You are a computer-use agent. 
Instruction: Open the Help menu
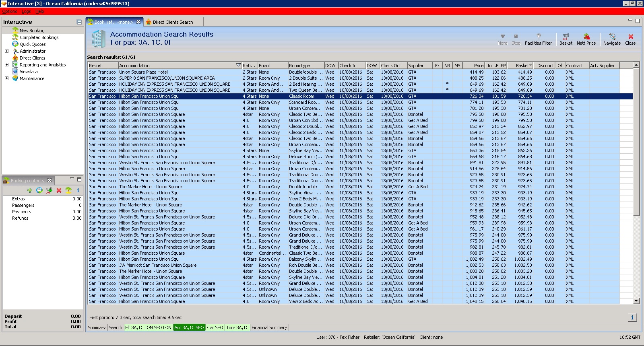tap(39, 11)
